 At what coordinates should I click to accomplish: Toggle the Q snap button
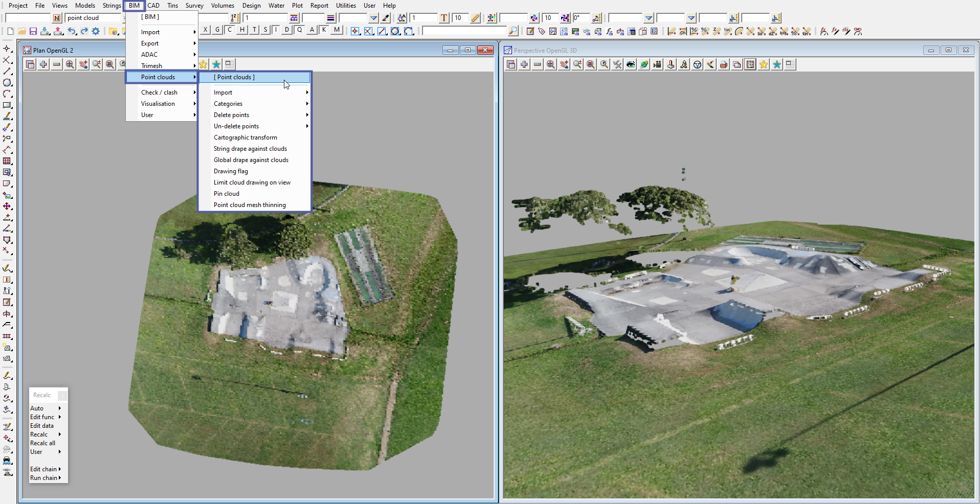(300, 30)
